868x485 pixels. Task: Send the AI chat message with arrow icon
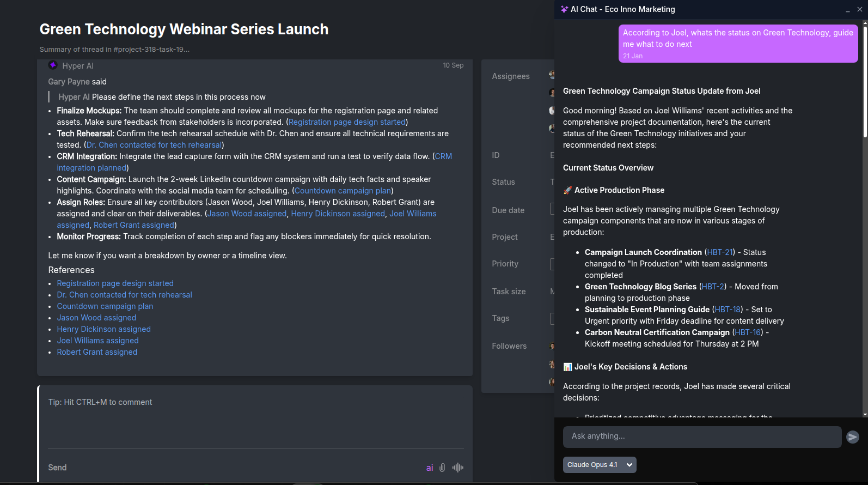(x=853, y=437)
